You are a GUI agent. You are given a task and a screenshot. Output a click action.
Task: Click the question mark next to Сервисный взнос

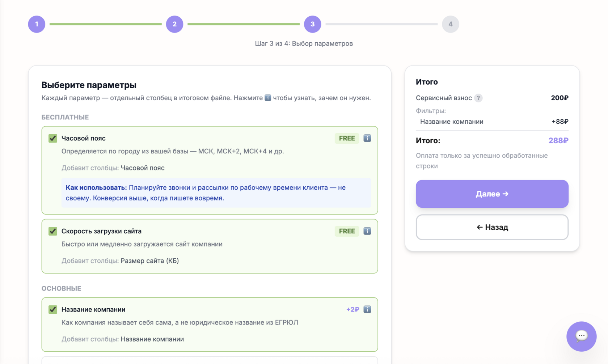[x=478, y=98]
